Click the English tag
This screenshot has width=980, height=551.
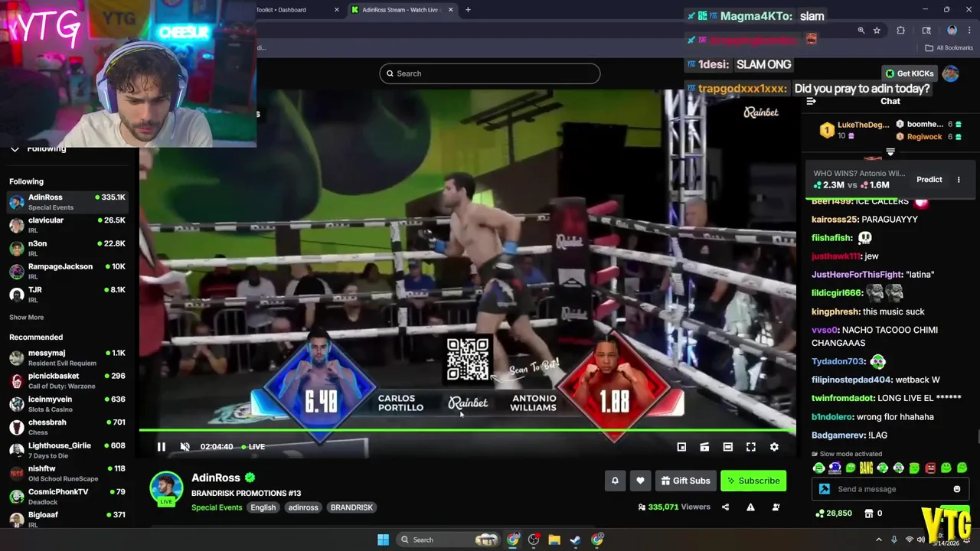coord(263,507)
